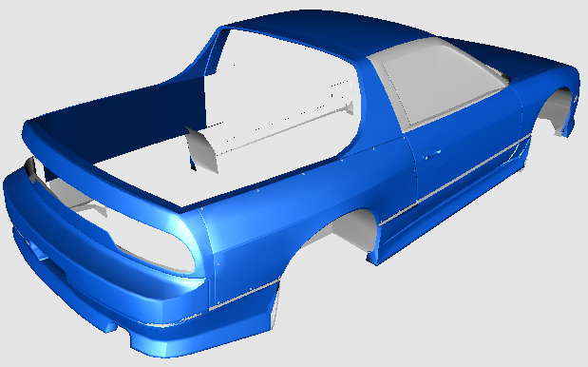Screen dimensions: 588x367
Task: Select the door handle on the car door
Action: [431, 153]
